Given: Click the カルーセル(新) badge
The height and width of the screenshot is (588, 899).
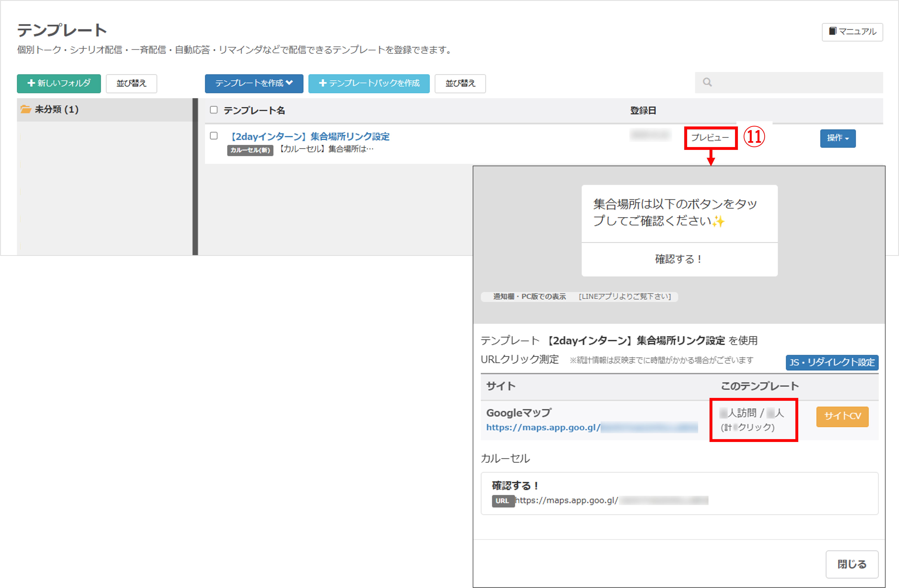Looking at the screenshot, I should click(250, 150).
